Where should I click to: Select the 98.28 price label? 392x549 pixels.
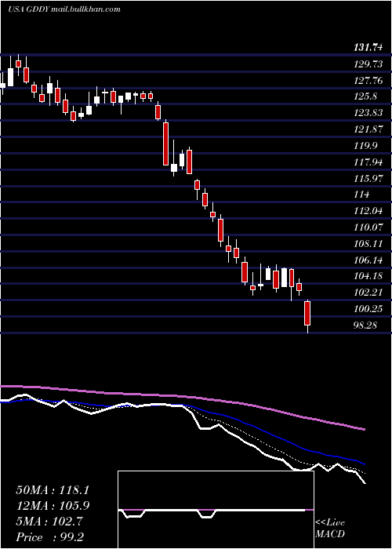(365, 325)
